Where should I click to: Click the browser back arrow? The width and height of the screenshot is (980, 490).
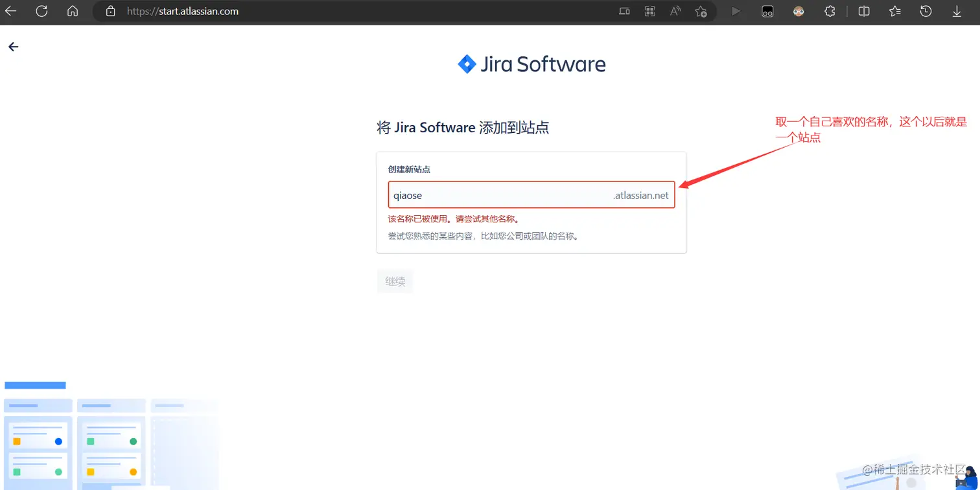click(x=11, y=11)
